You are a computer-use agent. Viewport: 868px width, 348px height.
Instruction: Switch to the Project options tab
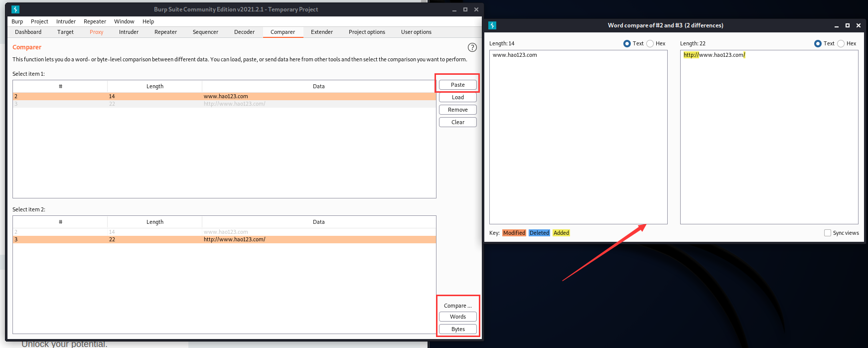(367, 32)
